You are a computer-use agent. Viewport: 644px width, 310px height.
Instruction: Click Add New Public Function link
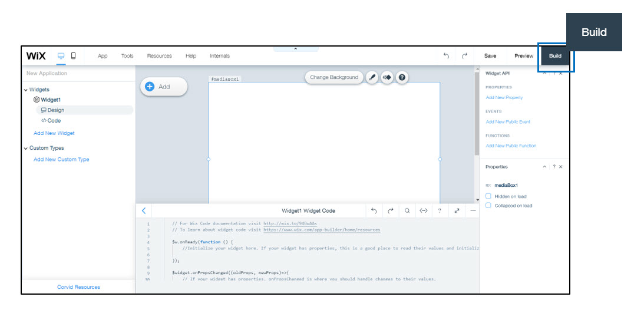tap(511, 146)
